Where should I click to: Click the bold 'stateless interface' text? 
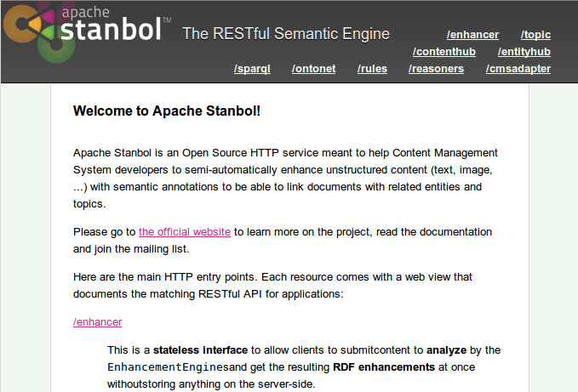click(200, 350)
